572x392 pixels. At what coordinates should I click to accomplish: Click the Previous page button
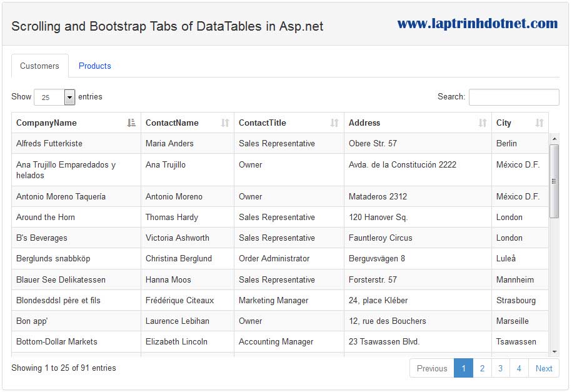click(432, 368)
